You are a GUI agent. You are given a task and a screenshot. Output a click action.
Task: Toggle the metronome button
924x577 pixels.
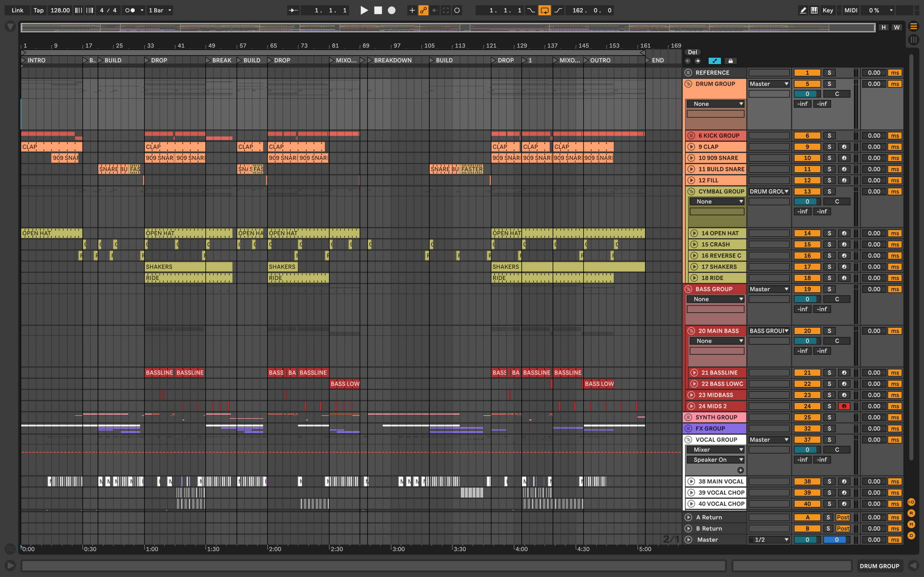pyautogui.click(x=130, y=10)
